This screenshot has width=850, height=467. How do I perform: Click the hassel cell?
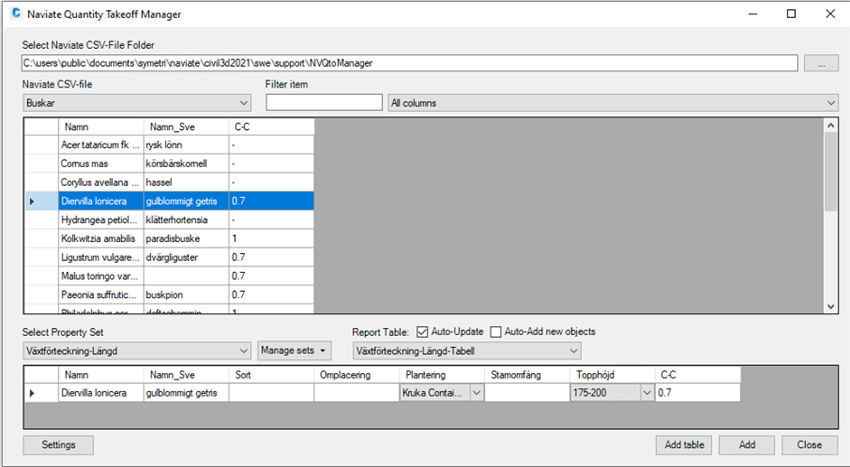coord(186,182)
